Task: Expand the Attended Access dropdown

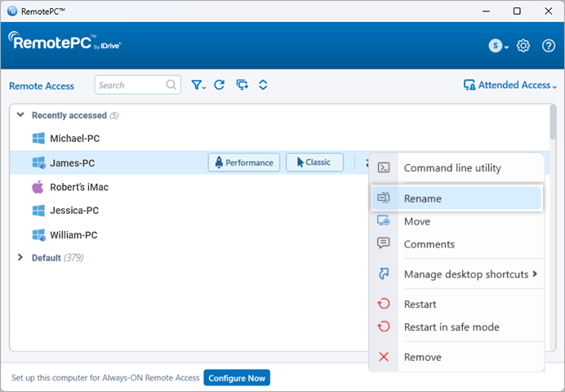Action: (x=509, y=85)
